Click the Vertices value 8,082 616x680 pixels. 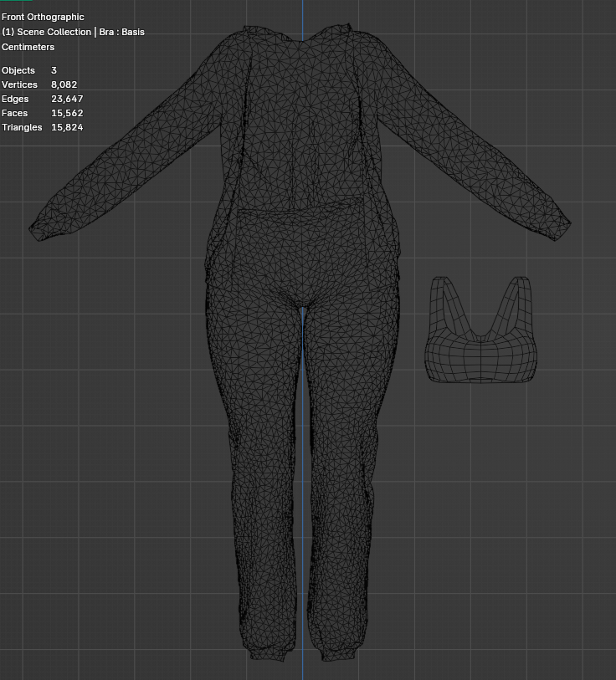click(64, 84)
